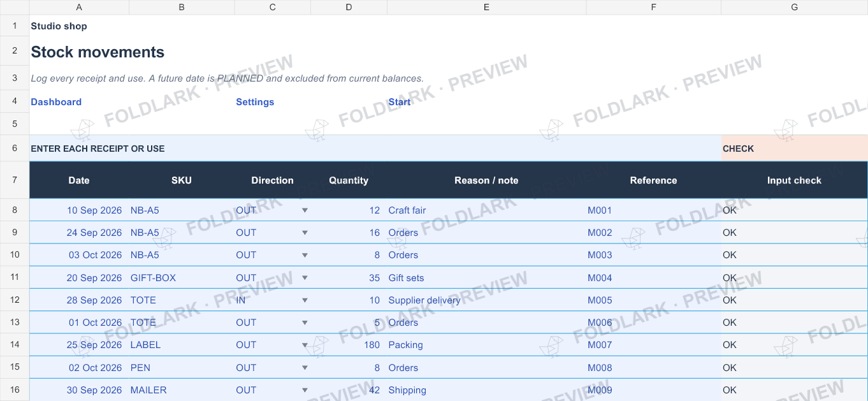The width and height of the screenshot is (868, 401).
Task: Open the Settings link
Action: (x=255, y=102)
